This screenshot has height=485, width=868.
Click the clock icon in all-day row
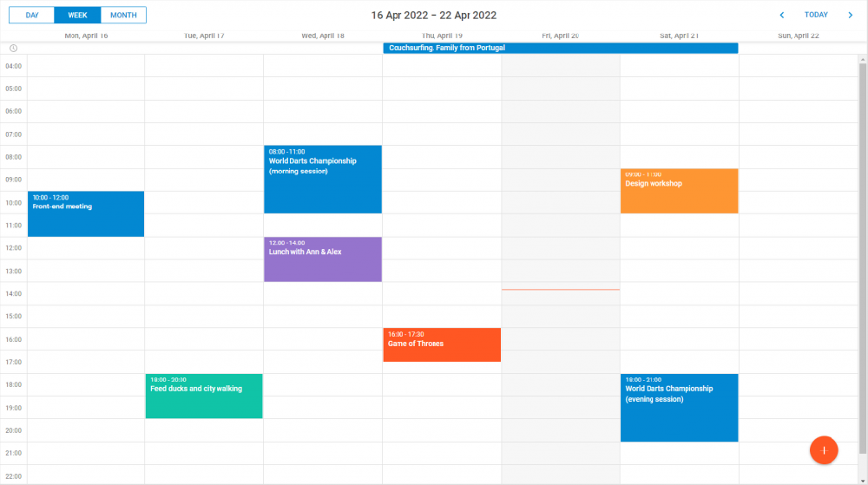click(x=13, y=48)
